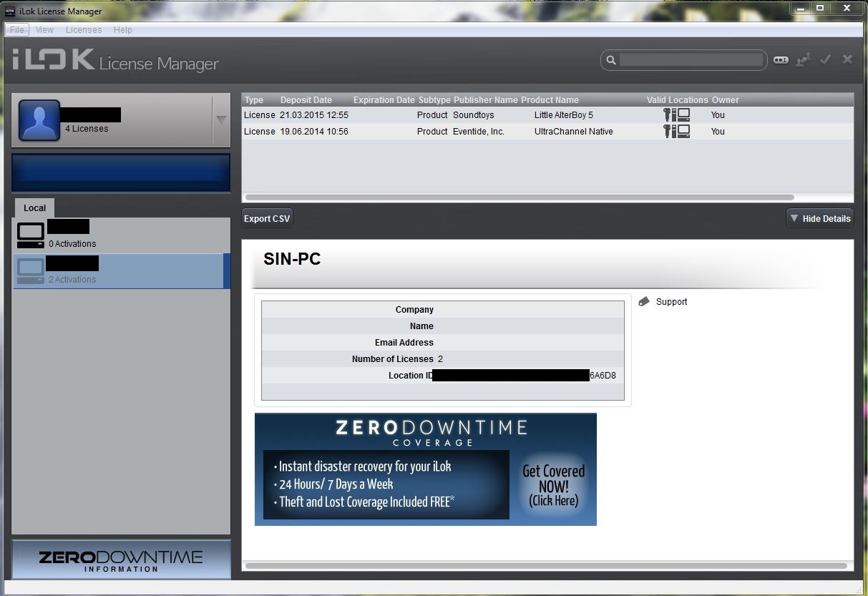This screenshot has height=596, width=868.
Task: Click the Support tag icon
Action: tap(644, 302)
